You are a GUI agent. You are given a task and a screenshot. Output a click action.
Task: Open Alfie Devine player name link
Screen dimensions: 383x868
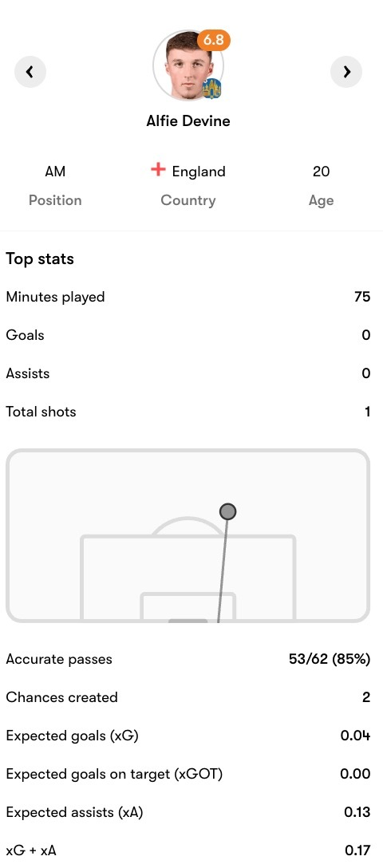click(188, 120)
